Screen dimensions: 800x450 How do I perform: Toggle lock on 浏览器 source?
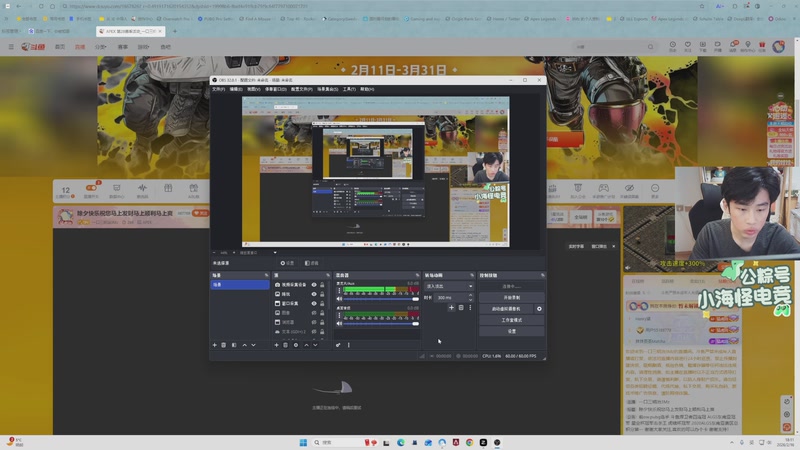(322, 322)
